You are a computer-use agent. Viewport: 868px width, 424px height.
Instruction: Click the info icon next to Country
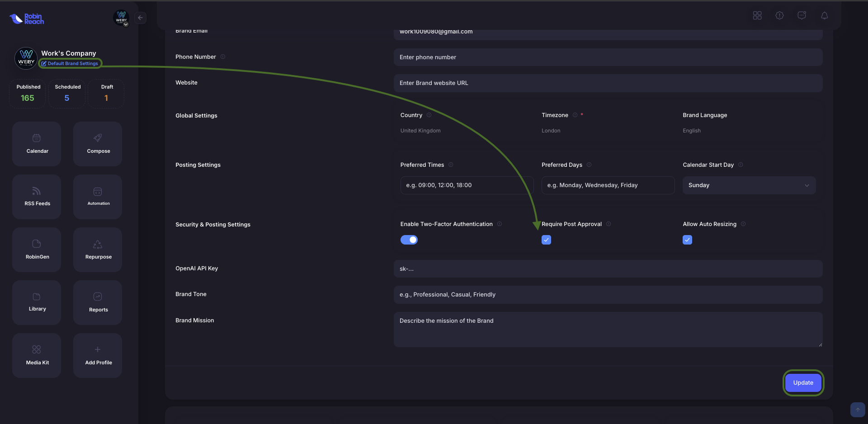[x=429, y=115]
